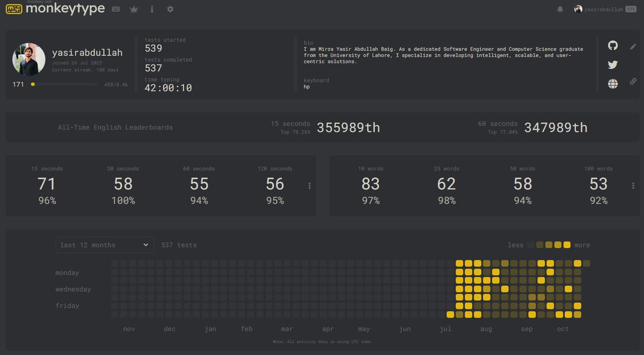This screenshot has height=355, width=644.
Task: Click the brightest yellow legend swatch
Action: pyautogui.click(x=567, y=245)
